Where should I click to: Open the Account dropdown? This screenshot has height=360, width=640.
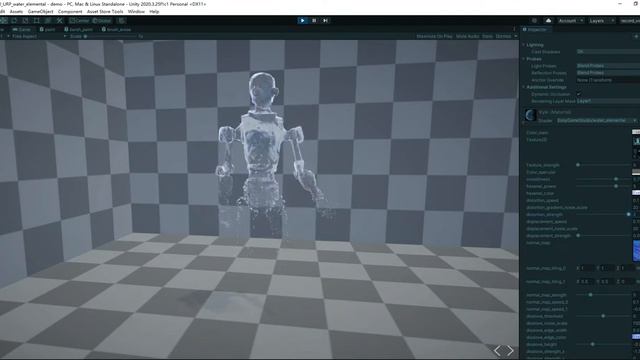coord(571,20)
